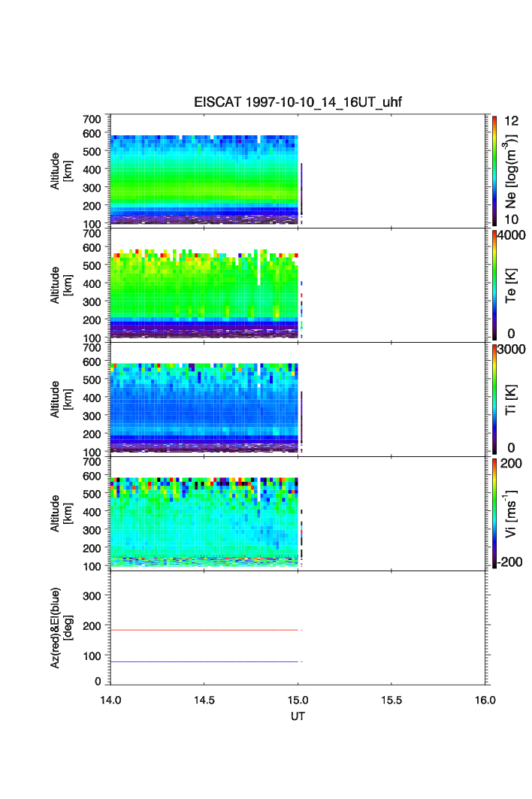532x799 pixels.
Task: Click the 12 value on Ne colorbar
Action: (x=511, y=121)
